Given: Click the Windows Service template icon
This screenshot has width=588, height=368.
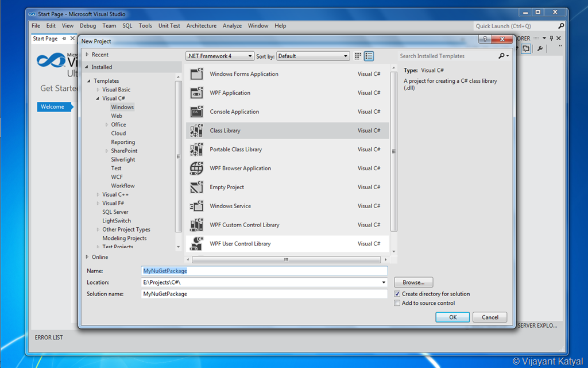Looking at the screenshot, I should [196, 206].
